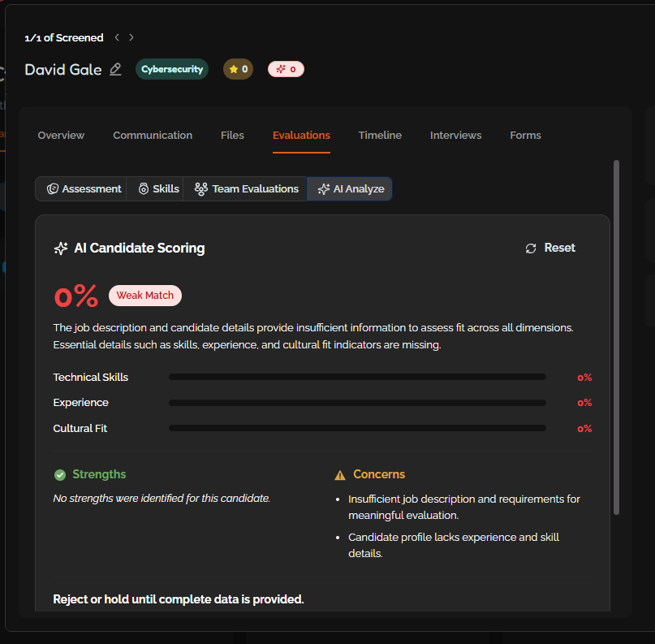This screenshot has height=644, width=655.
Task: Click 'No strengths were identified' text
Action: click(x=162, y=498)
